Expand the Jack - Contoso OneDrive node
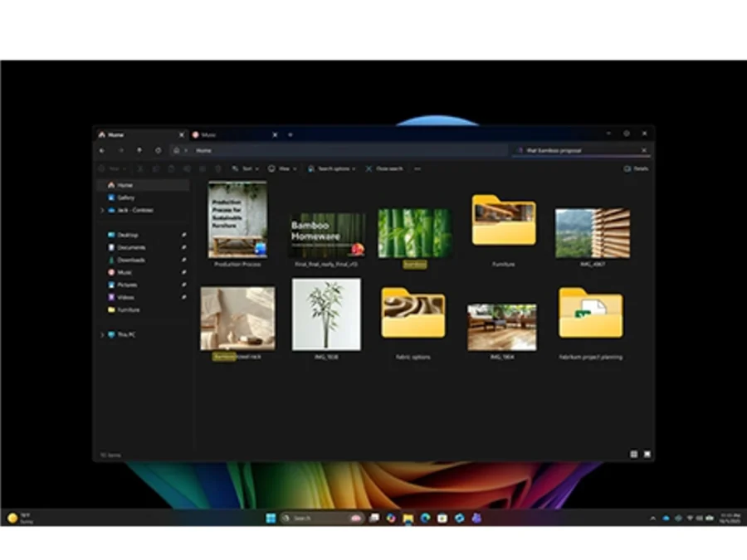This screenshot has height=560, width=747. click(102, 210)
